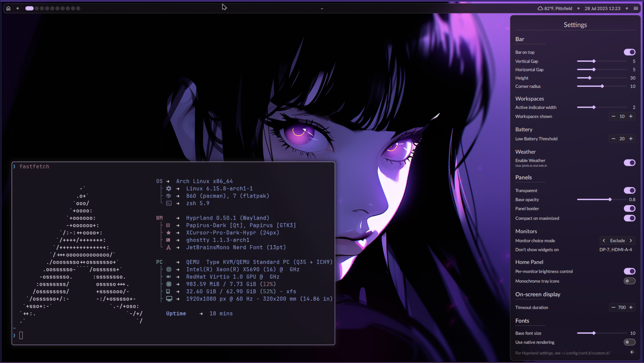The width and height of the screenshot is (644, 363).
Task: Toggle Transparent panels switch
Action: click(x=629, y=190)
